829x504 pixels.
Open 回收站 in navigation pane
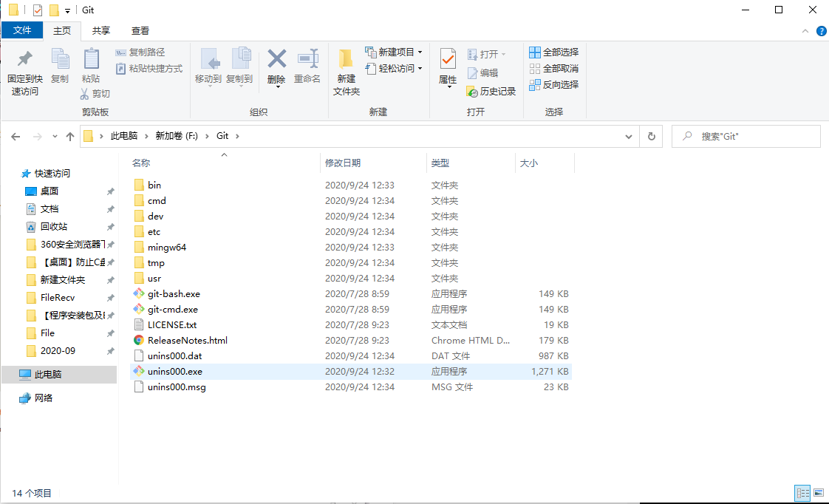(x=54, y=227)
